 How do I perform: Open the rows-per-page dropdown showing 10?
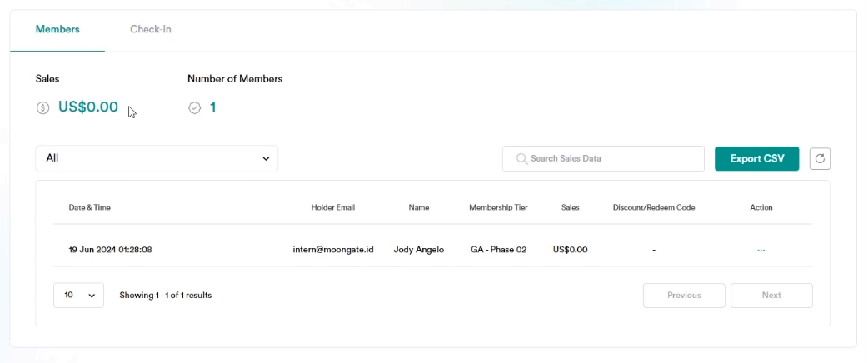coord(78,296)
